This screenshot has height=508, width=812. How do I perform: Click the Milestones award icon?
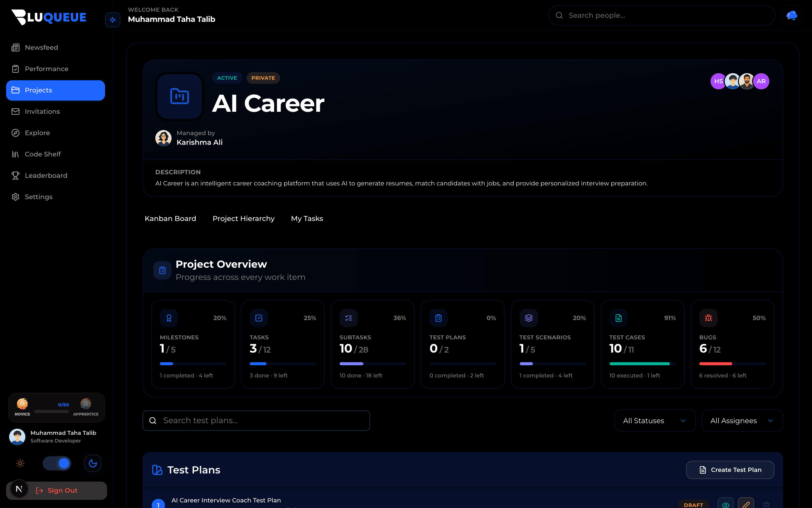tap(169, 318)
